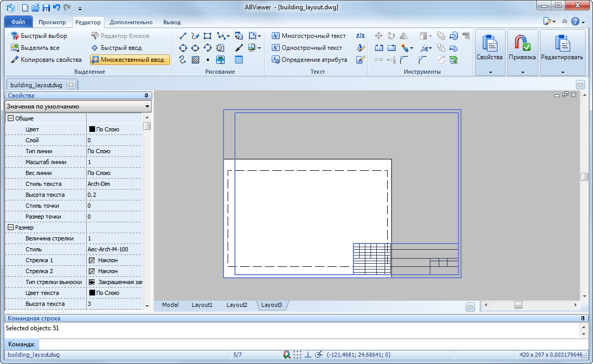
Task: Open the Значения по умолчанию dropdown
Action: (78, 106)
